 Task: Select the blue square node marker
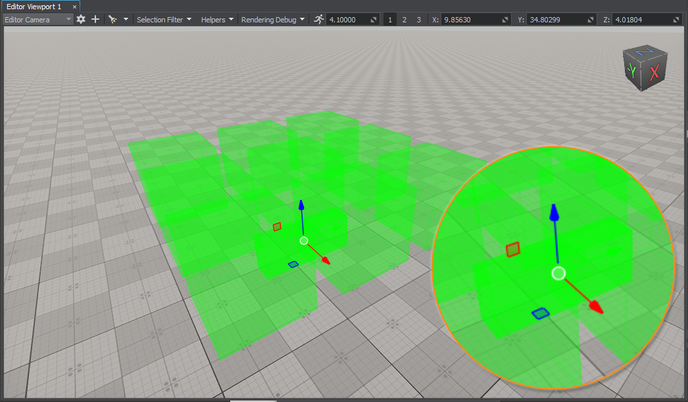[293, 264]
